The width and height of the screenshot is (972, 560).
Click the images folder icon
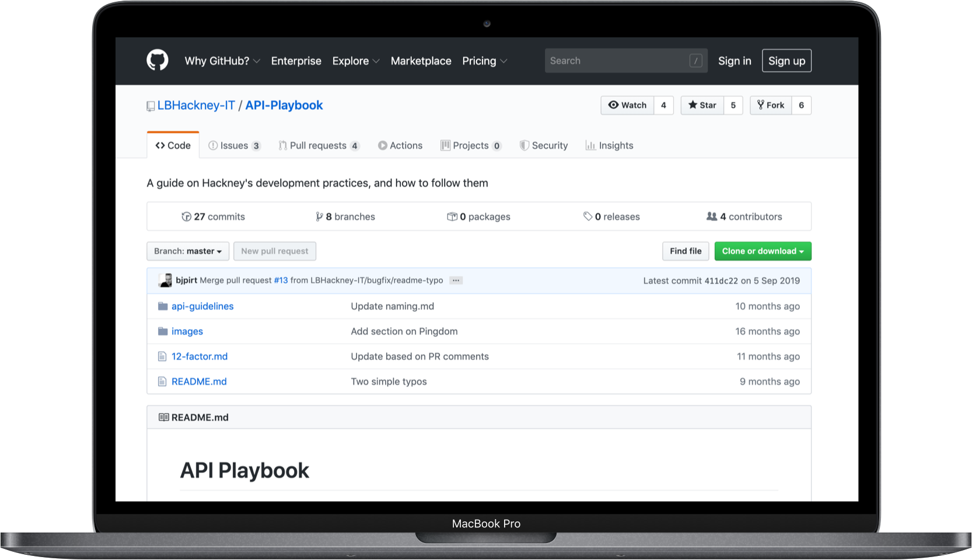[163, 331]
